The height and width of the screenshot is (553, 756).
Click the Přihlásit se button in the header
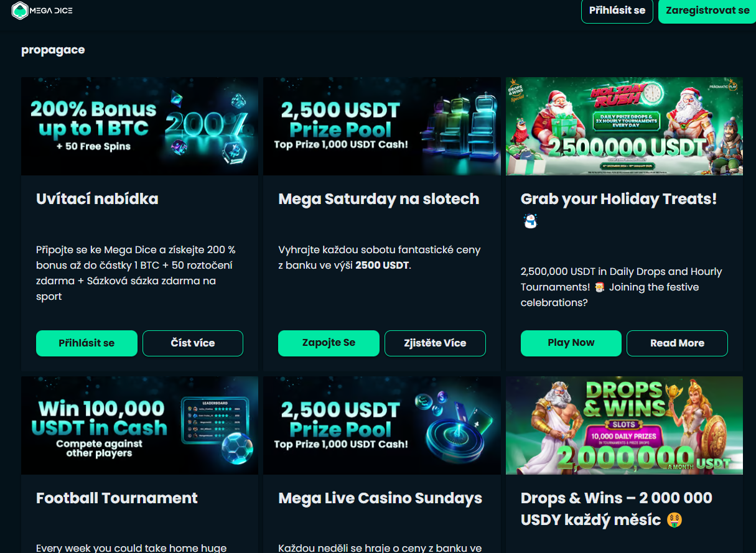[x=617, y=11]
